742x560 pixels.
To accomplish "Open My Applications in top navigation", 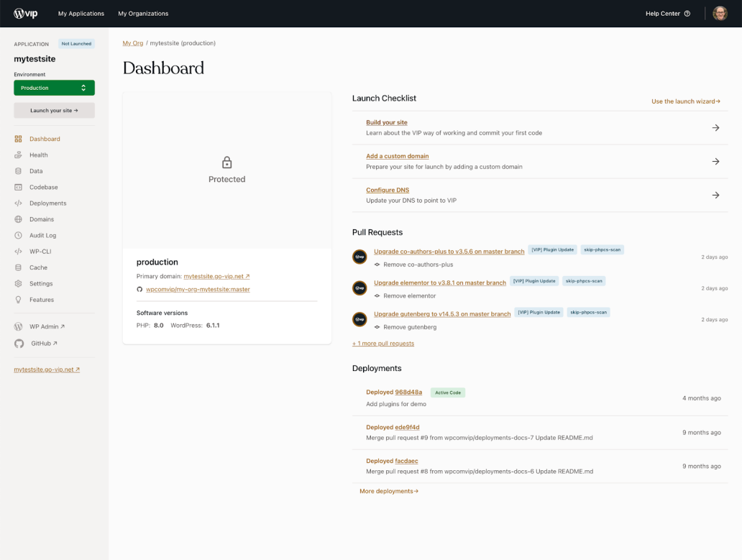I will (x=81, y=13).
